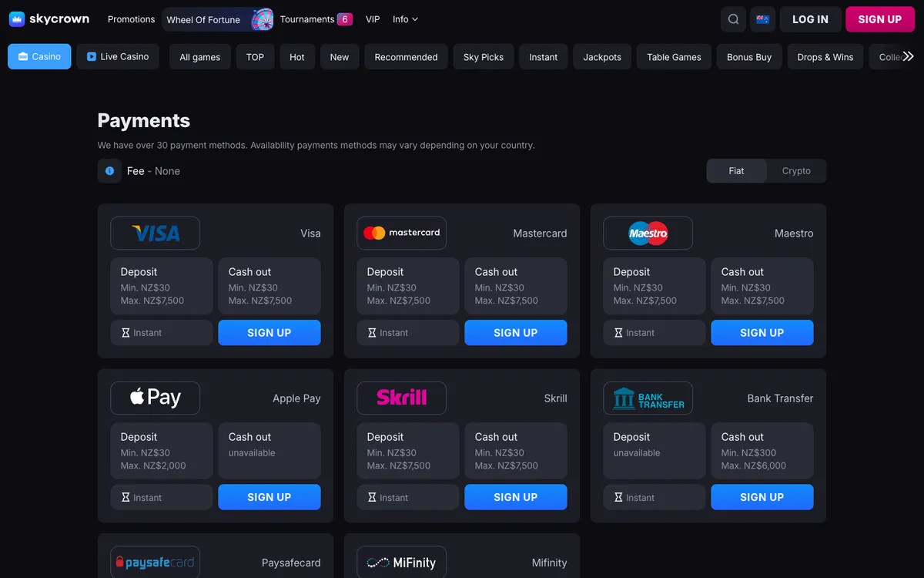Click the 'Paysafecard' name label
The height and width of the screenshot is (578, 924).
coord(290,563)
